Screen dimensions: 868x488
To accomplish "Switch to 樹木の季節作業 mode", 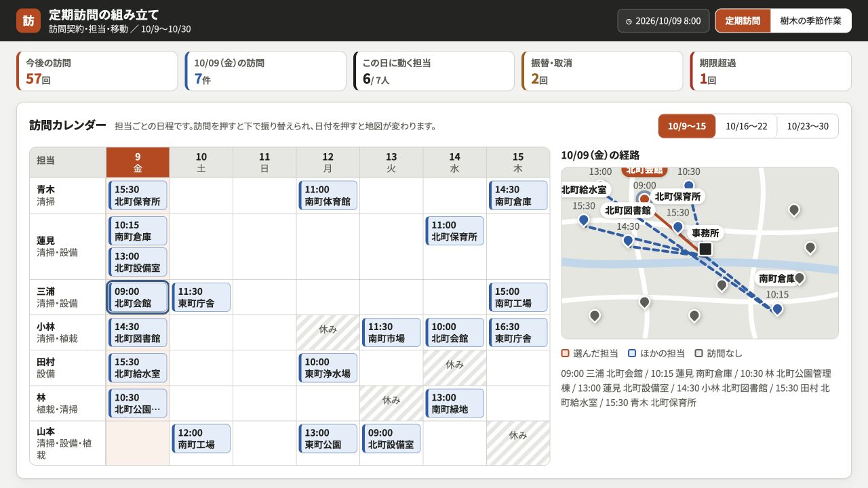I will pos(810,20).
